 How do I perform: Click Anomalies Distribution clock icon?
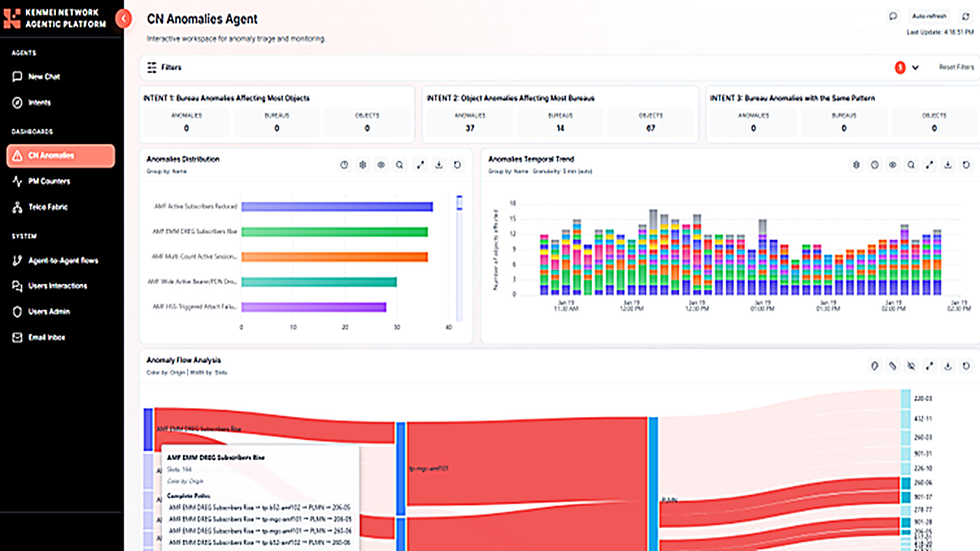[345, 165]
